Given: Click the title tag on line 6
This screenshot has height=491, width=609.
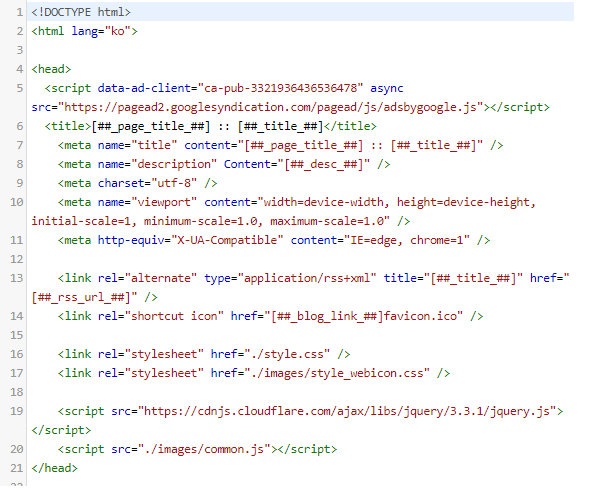Looking at the screenshot, I should pyautogui.click(x=210, y=126).
